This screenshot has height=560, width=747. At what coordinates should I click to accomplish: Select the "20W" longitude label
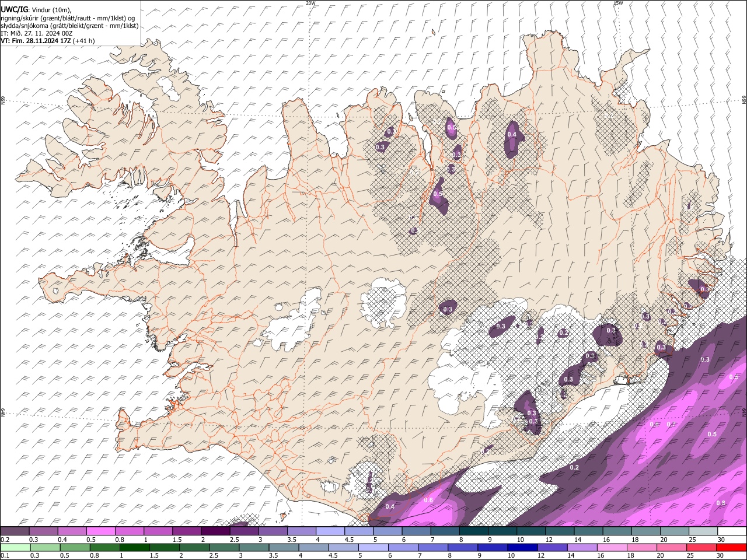click(310, 3)
